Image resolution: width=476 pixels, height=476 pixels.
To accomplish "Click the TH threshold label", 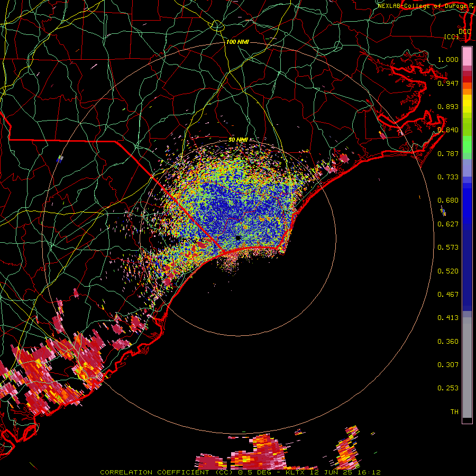I will pos(454,412).
